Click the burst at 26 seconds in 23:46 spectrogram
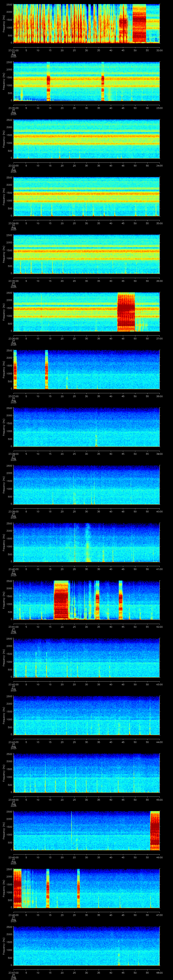Screen dimensions: 173x980 (x=78, y=888)
